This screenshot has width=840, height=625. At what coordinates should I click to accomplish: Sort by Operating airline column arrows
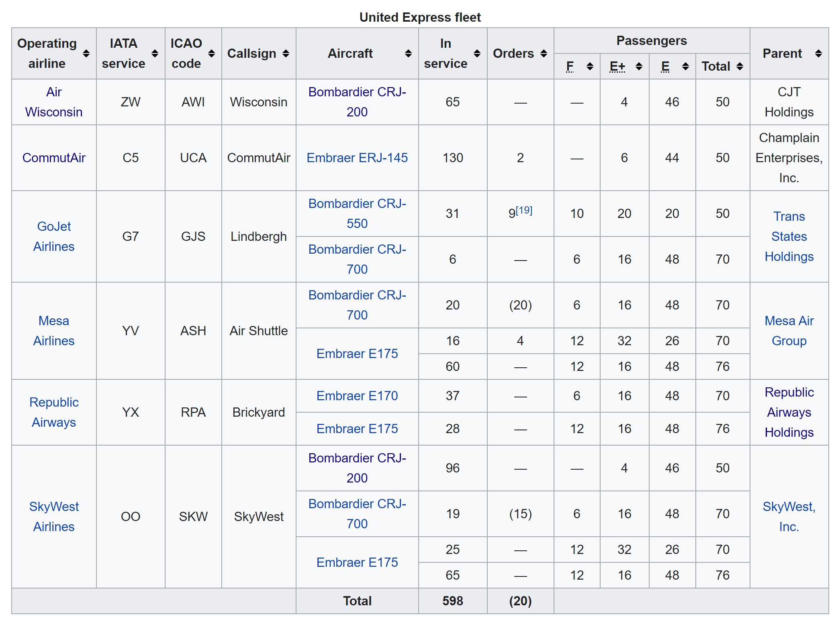point(86,54)
